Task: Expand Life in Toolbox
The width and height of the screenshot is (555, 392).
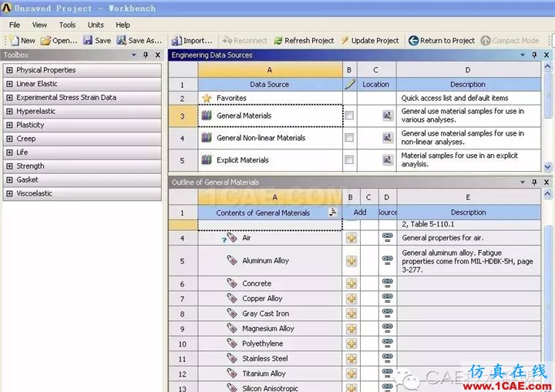Action: 9,152
